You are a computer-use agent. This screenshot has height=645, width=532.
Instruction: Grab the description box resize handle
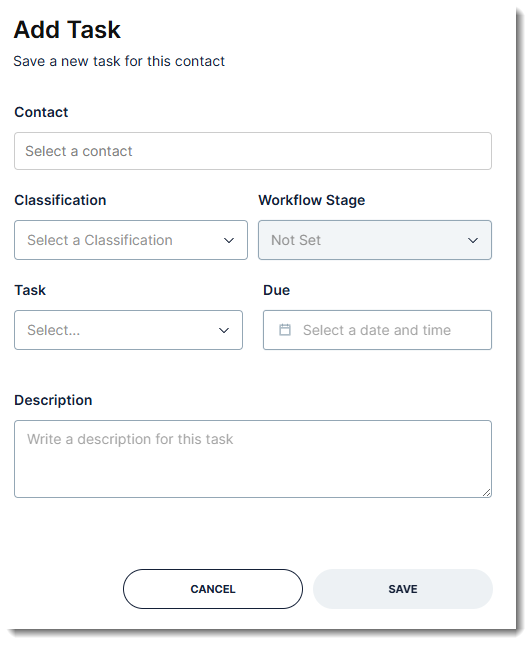tap(486, 492)
